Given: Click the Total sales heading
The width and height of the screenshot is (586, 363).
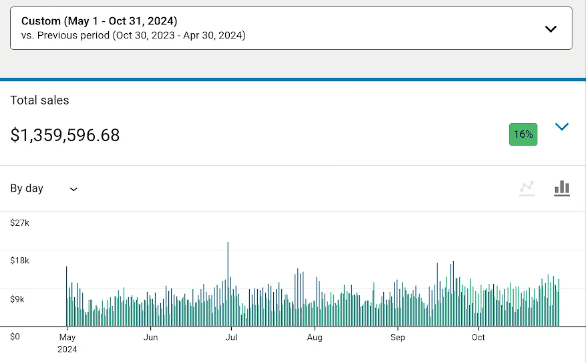Looking at the screenshot, I should (x=40, y=100).
